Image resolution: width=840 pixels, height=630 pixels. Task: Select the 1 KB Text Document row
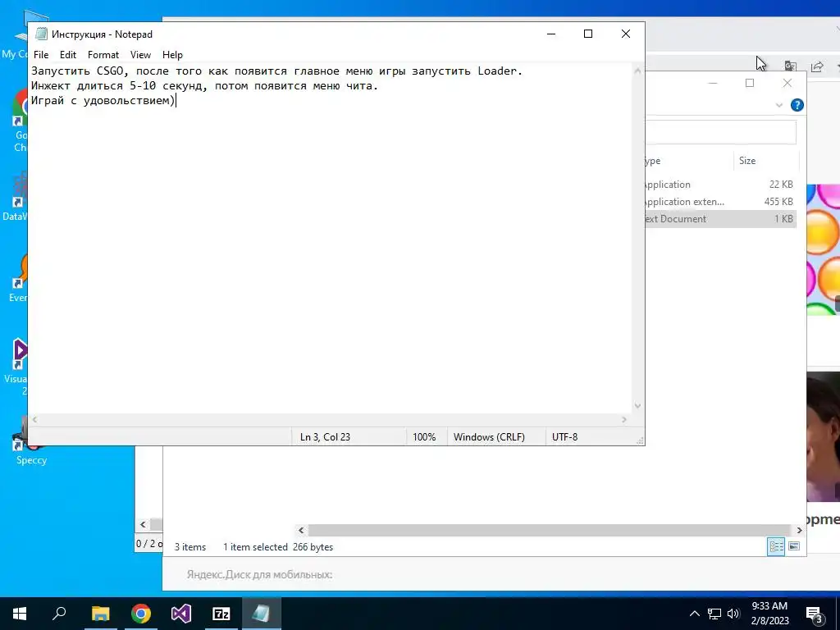point(720,218)
